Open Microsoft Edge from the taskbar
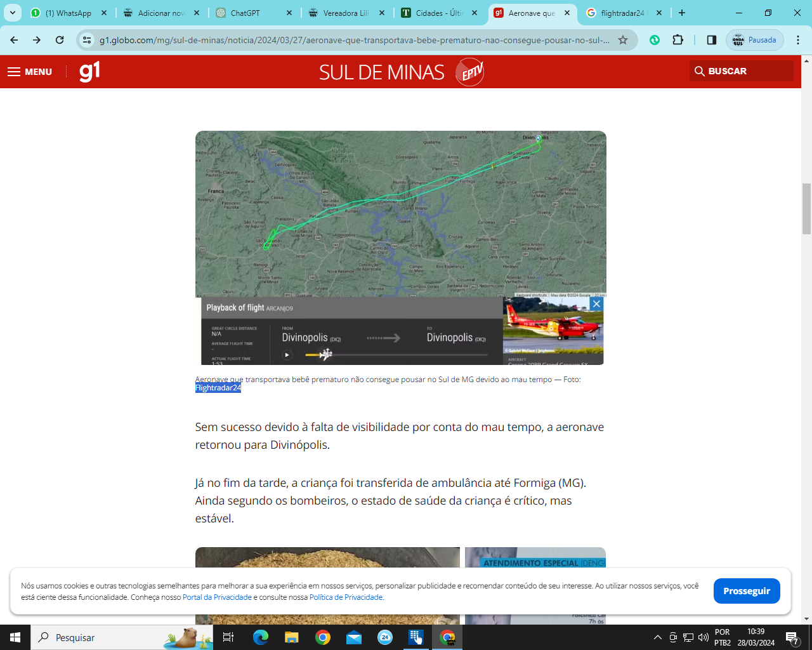Viewport: 812px width, 650px height. [x=260, y=637]
